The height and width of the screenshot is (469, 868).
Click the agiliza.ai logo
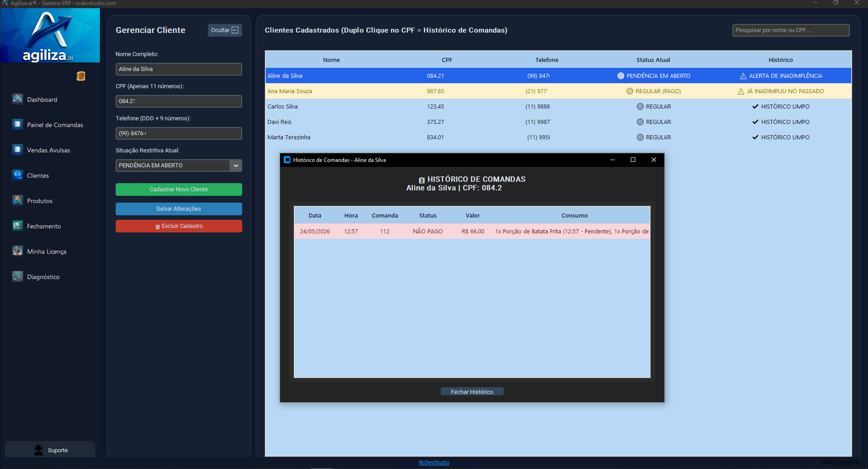coord(50,35)
